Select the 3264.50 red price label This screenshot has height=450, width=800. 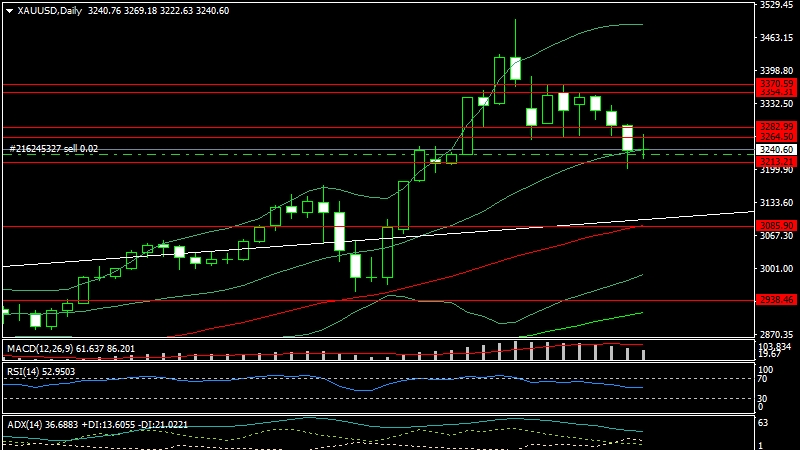coord(775,136)
